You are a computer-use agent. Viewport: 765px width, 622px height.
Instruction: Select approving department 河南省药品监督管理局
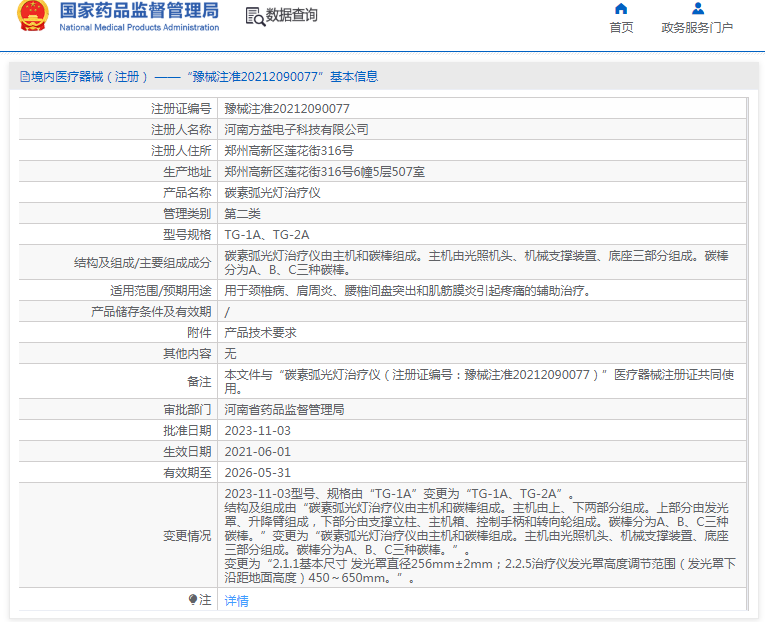pyautogui.click(x=284, y=410)
